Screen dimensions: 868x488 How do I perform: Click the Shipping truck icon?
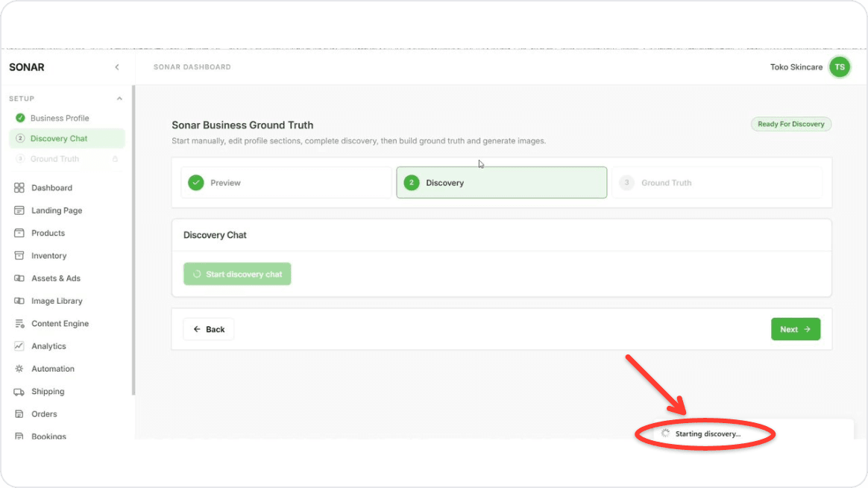(x=19, y=392)
